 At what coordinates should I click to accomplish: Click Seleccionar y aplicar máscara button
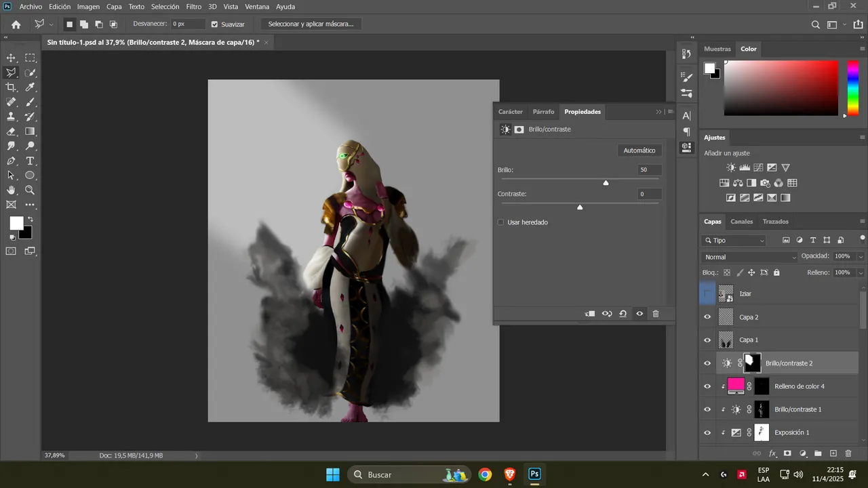[311, 24]
